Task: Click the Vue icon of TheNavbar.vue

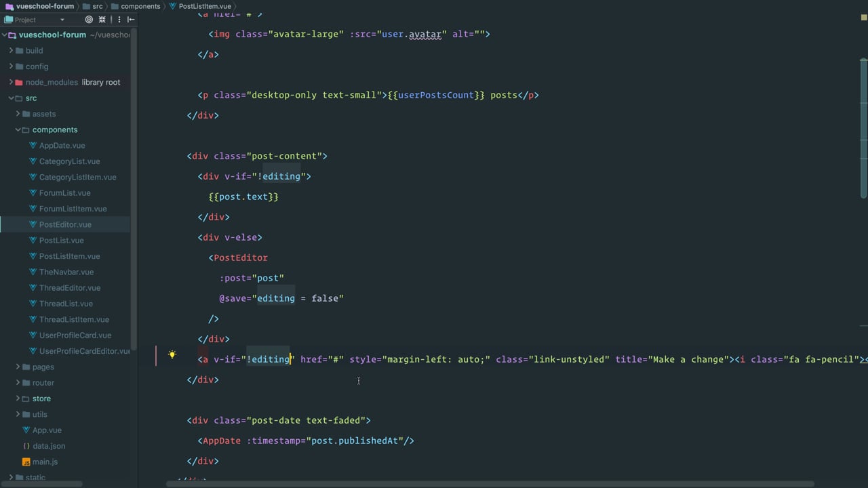Action: (33, 272)
